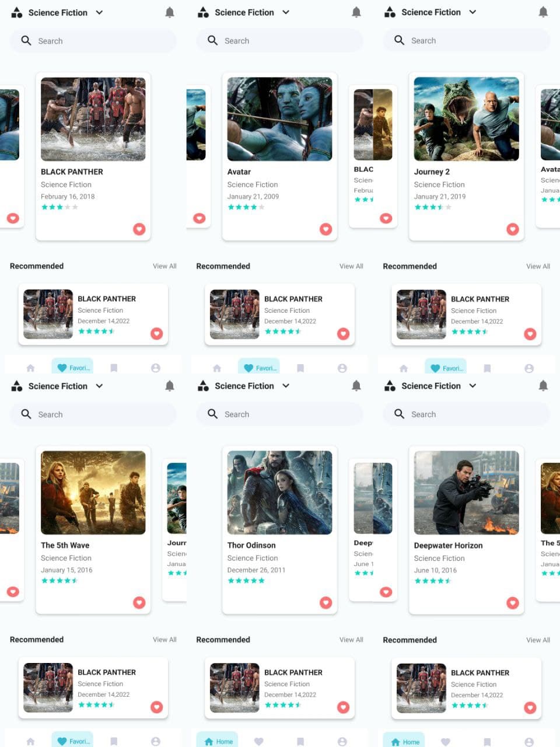Click the search magnifier icon

[x=26, y=41]
